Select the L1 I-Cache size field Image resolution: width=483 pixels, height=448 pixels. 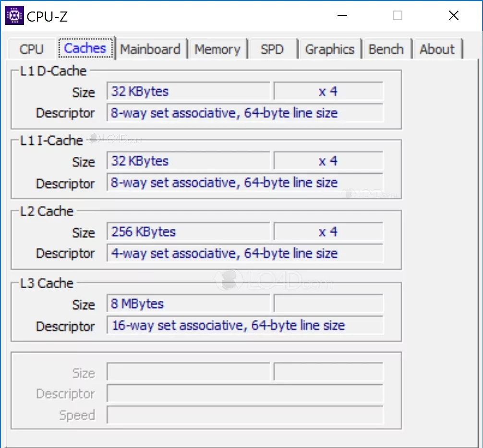[x=189, y=161]
